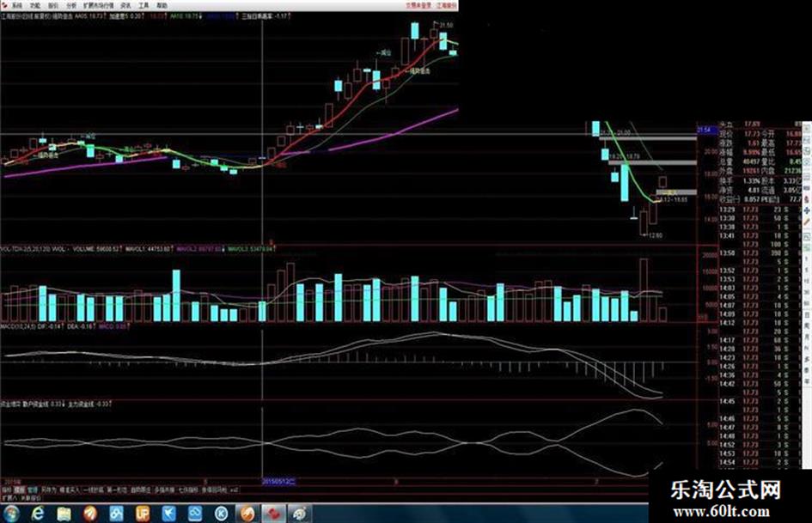
Task: Switch to the paint palette app on taskbar
Action: coord(299,514)
